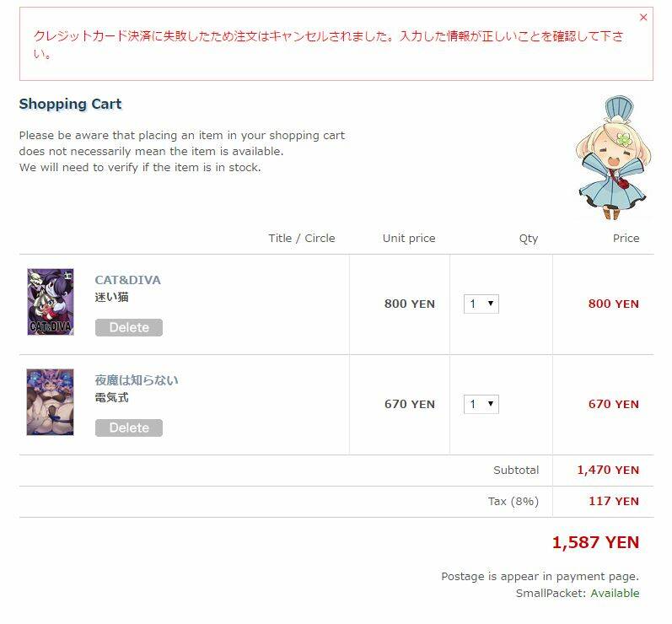The image size is (672, 624).
Task: Click the CAT&DIVA cover thumbnail
Action: [x=51, y=302]
